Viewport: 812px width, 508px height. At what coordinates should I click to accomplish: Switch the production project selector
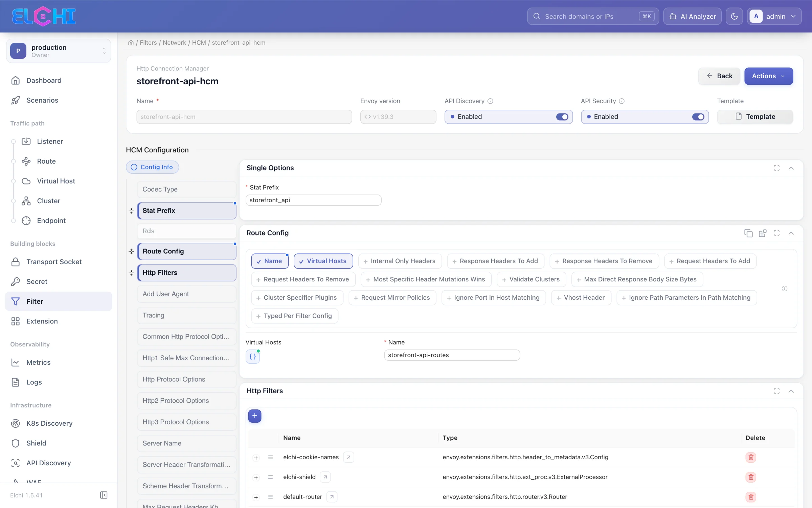59,51
